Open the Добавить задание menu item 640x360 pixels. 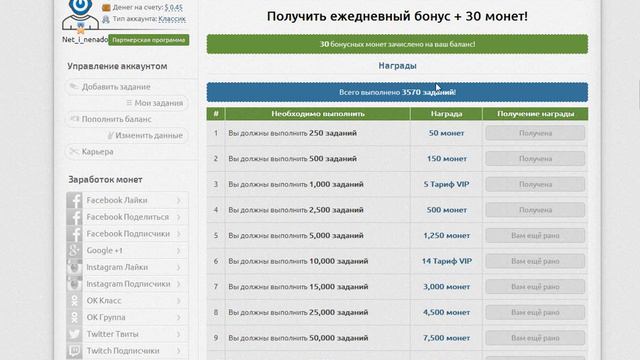(116, 87)
